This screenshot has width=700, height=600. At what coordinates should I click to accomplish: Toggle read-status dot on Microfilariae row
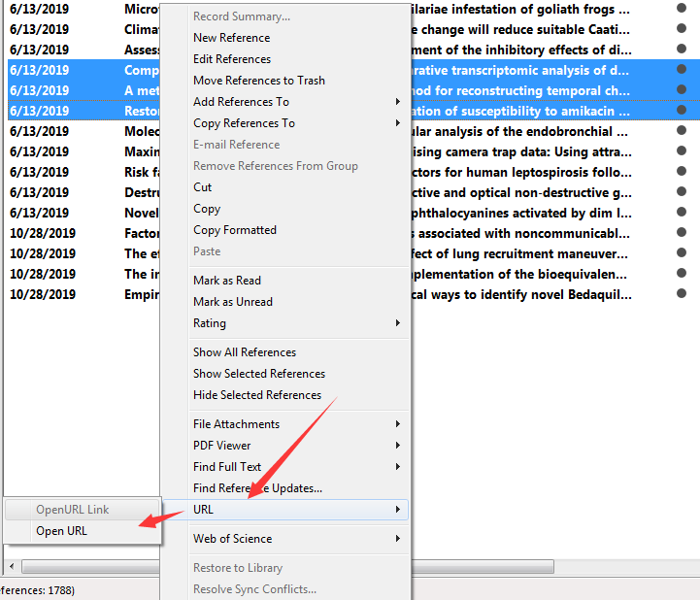click(x=682, y=9)
